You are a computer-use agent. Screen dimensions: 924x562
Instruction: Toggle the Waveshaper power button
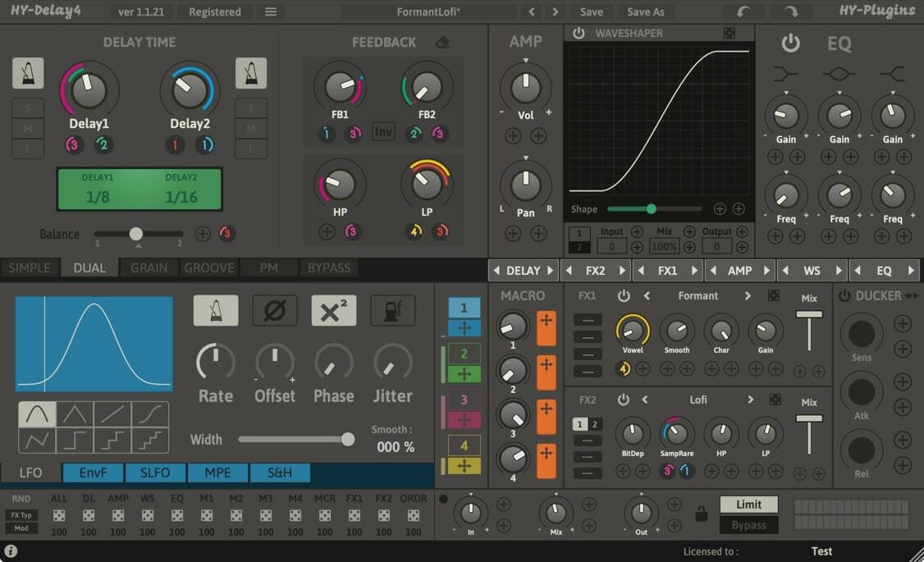[579, 33]
